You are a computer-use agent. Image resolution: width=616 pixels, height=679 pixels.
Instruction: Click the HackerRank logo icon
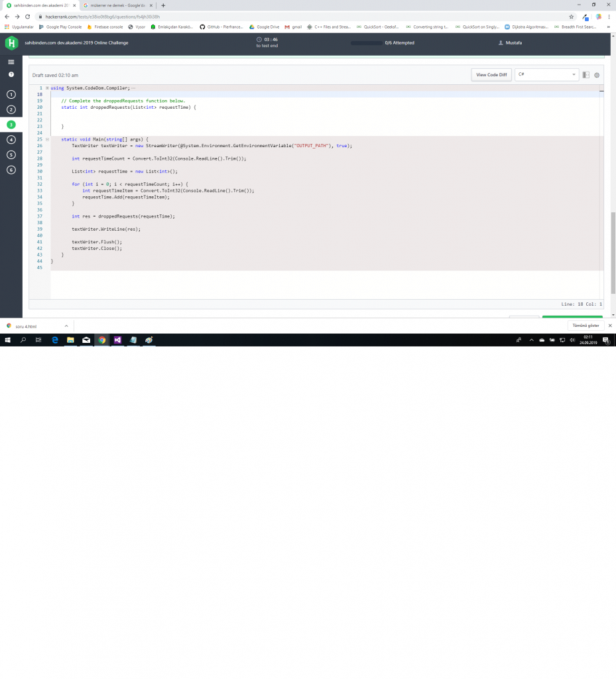(x=11, y=43)
